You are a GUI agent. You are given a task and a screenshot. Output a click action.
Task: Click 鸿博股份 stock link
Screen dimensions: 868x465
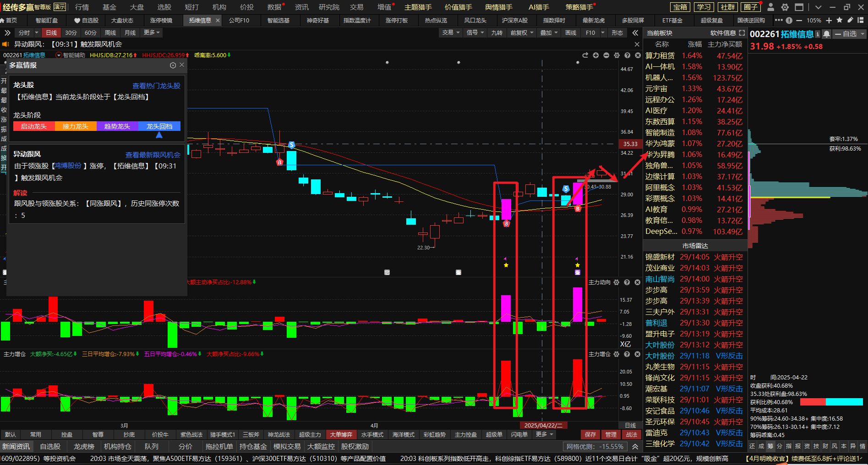pos(68,166)
